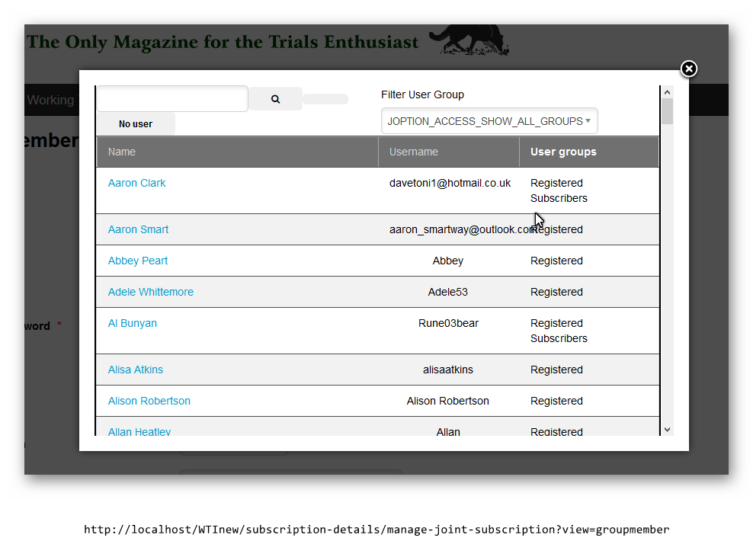This screenshot has height=560, width=753.
Task: Sort by Username column header
Action: (414, 152)
